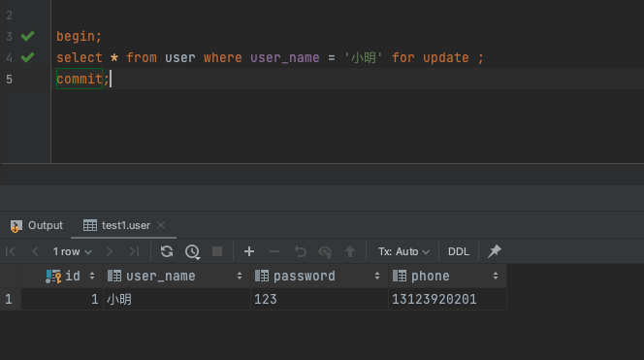Screen dimensions: 644x360
Task: Stop the running query
Action: click(x=217, y=251)
